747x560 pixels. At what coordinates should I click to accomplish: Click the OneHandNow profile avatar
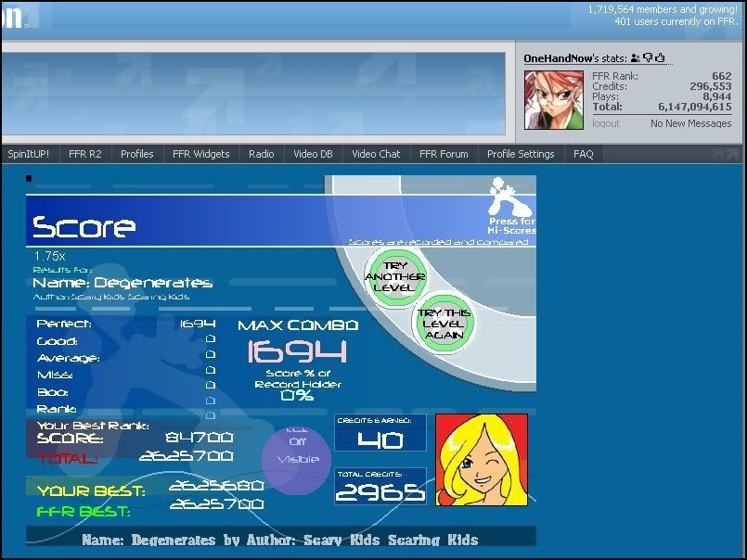tap(554, 100)
